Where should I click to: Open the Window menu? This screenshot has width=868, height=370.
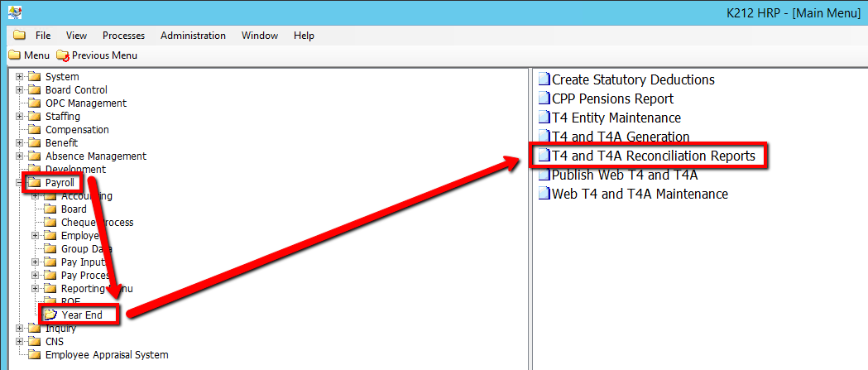point(259,36)
